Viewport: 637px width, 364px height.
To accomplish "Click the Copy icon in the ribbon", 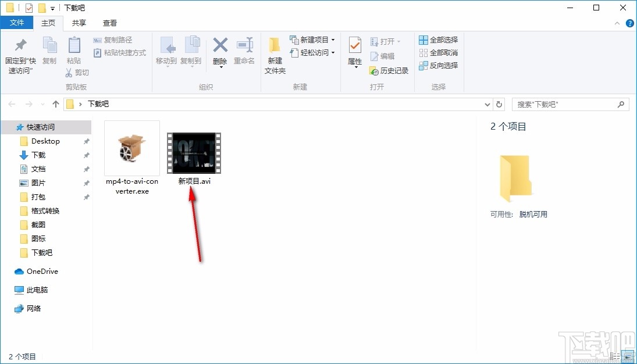I will 49,49.
